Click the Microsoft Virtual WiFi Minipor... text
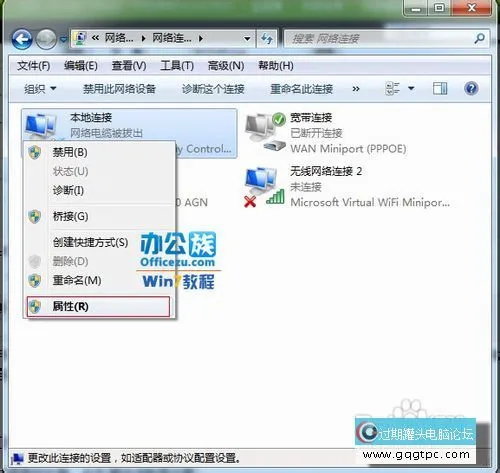The height and width of the screenshot is (473, 500). 370,202
